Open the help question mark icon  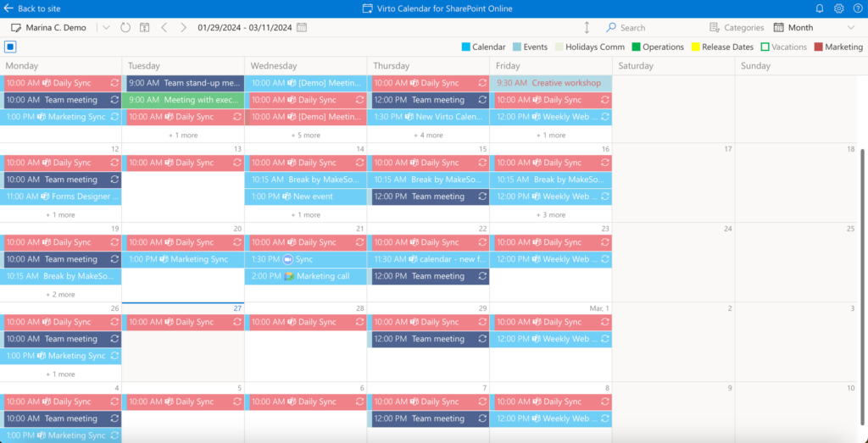point(858,8)
